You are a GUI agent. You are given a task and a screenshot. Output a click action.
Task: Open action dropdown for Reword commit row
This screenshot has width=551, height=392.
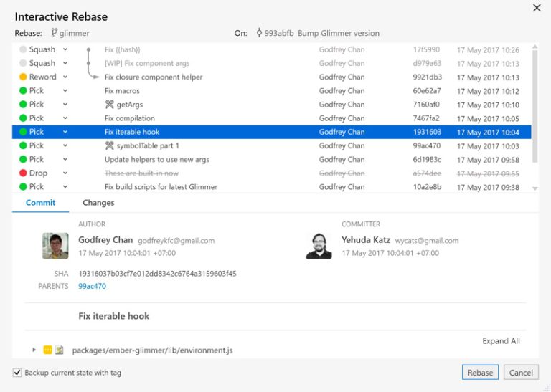click(x=65, y=77)
